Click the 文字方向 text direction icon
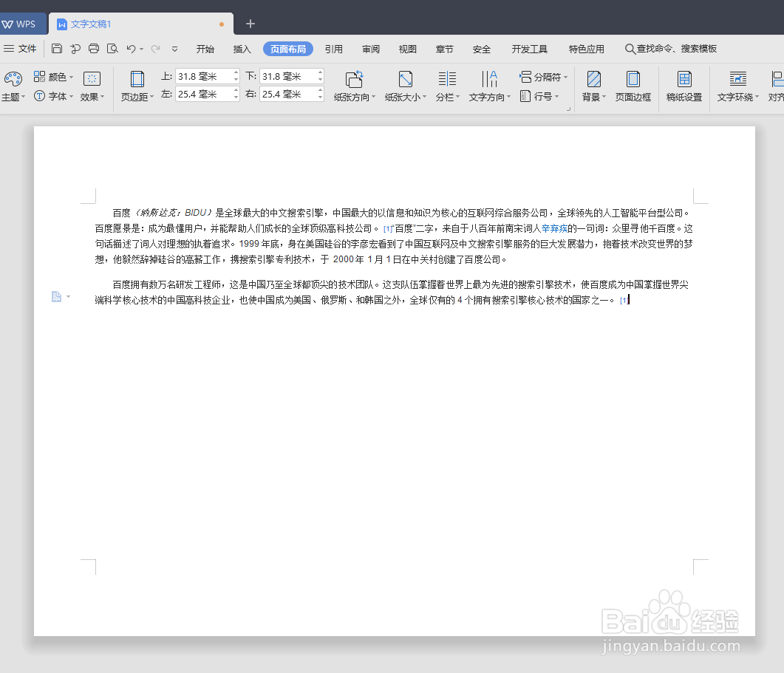The width and height of the screenshot is (784, 673). pos(489,79)
